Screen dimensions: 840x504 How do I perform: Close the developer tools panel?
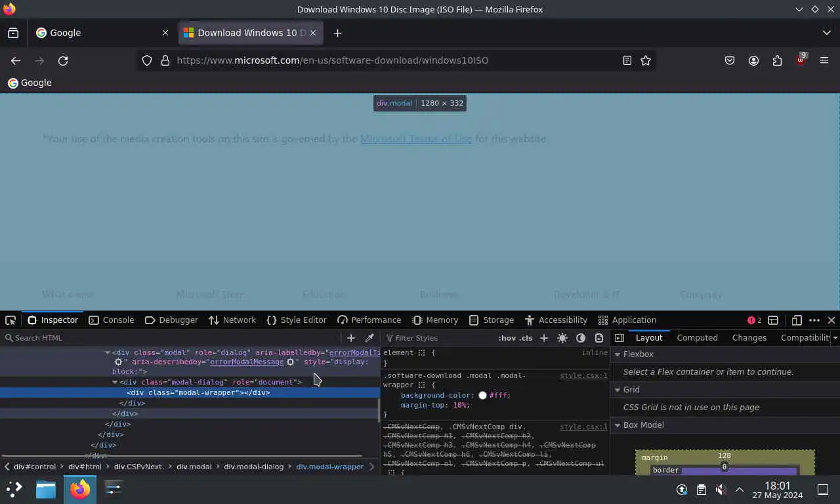click(831, 320)
